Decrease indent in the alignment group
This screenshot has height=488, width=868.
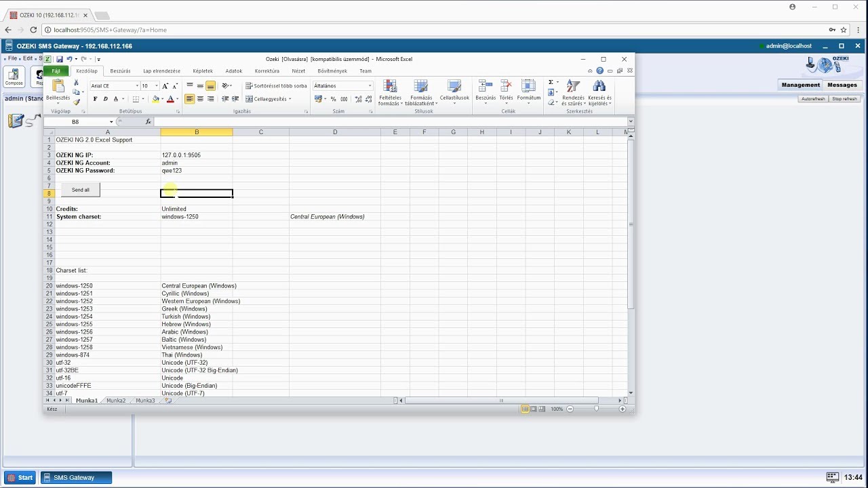(225, 99)
